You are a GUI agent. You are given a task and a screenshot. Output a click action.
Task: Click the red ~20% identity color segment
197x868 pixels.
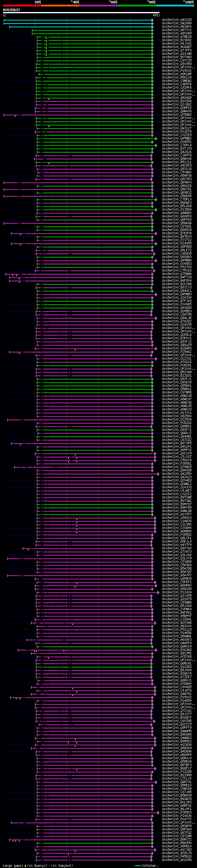(x=22, y=6)
